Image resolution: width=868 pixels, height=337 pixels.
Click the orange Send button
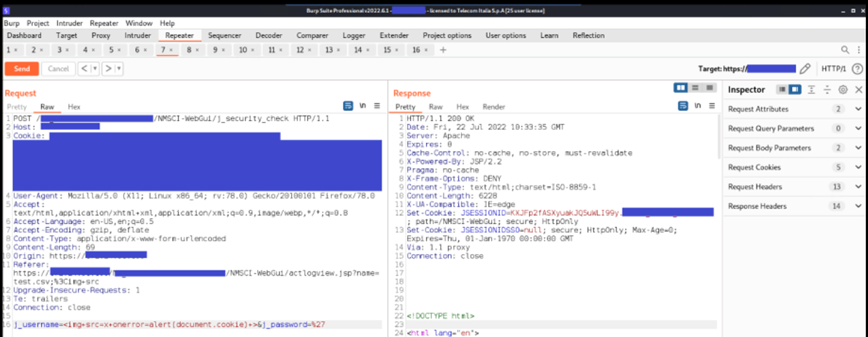point(22,68)
